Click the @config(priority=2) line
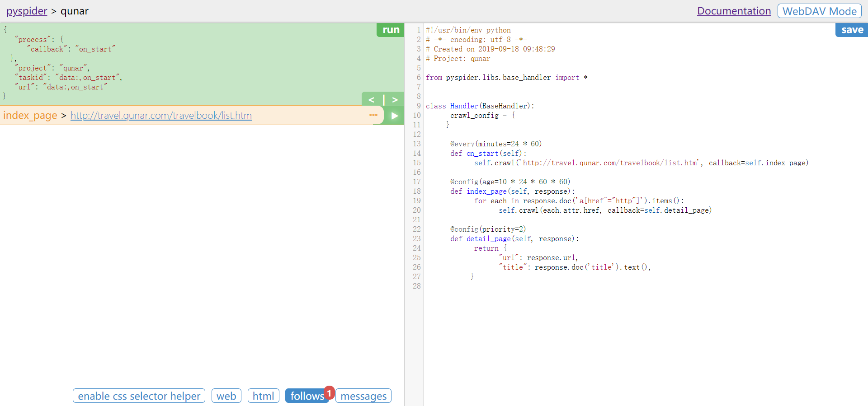The width and height of the screenshot is (868, 406). click(x=488, y=229)
